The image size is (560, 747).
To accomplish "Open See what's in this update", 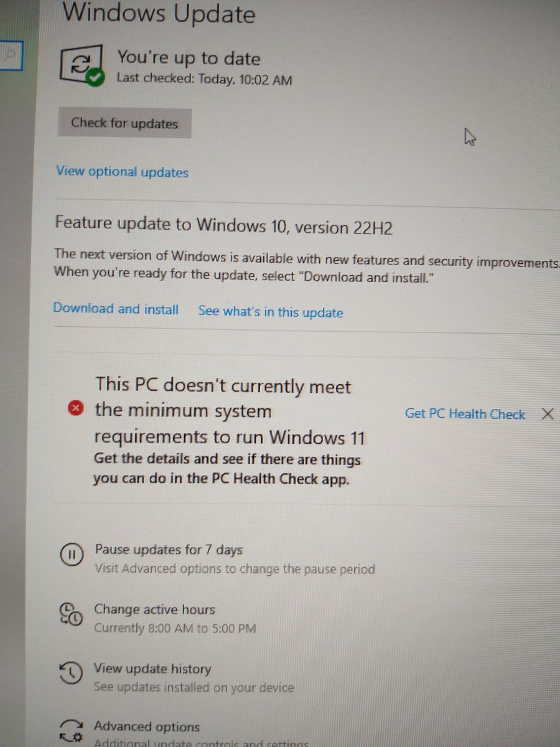I will (x=271, y=312).
